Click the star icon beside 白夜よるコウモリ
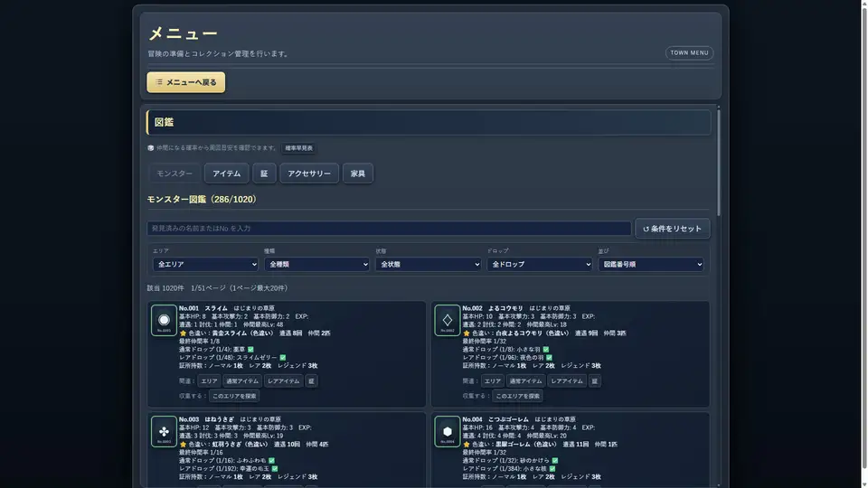The width and height of the screenshot is (868, 488). click(x=467, y=333)
